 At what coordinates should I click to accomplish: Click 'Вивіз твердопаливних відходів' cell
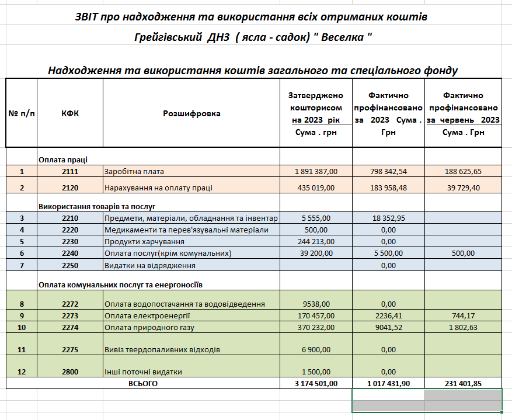pos(191,344)
